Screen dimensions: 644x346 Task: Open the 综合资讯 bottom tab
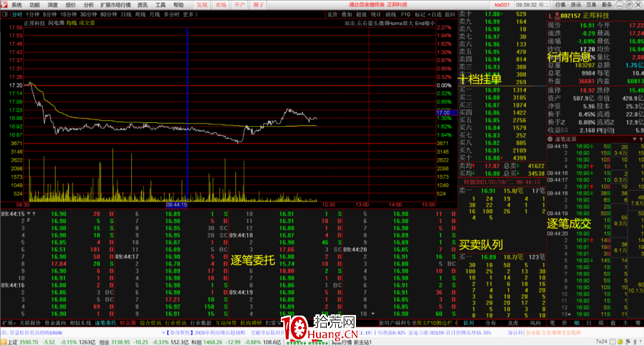tap(150, 323)
